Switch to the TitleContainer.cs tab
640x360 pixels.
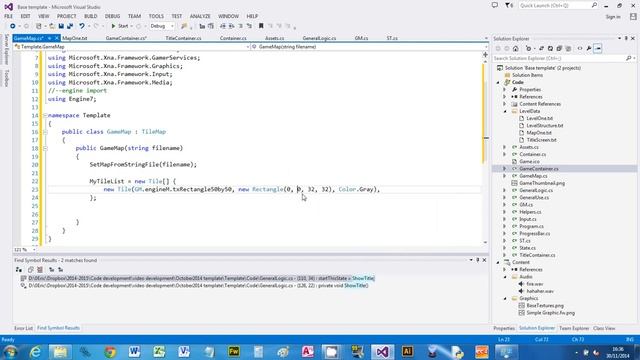click(x=183, y=38)
